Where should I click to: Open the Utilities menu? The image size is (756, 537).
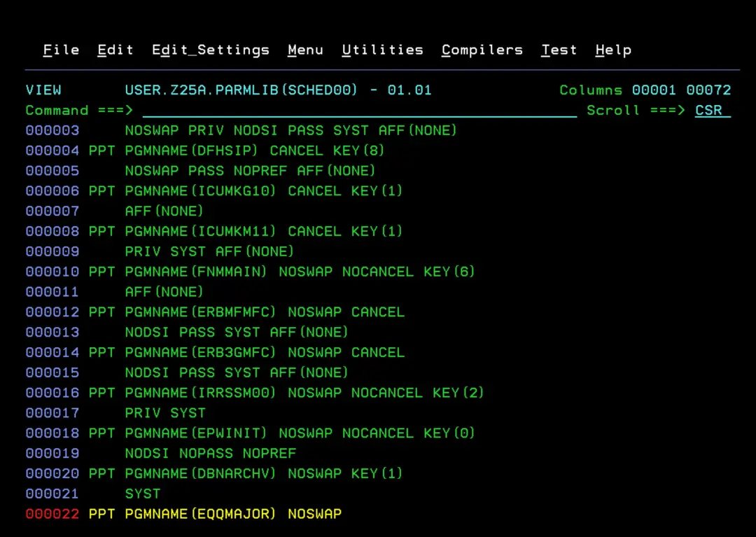coord(383,50)
